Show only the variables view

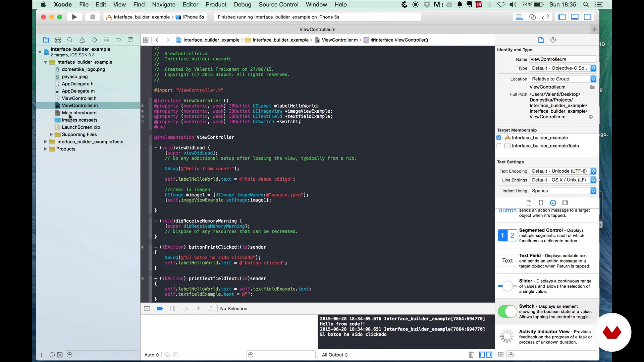(482, 355)
